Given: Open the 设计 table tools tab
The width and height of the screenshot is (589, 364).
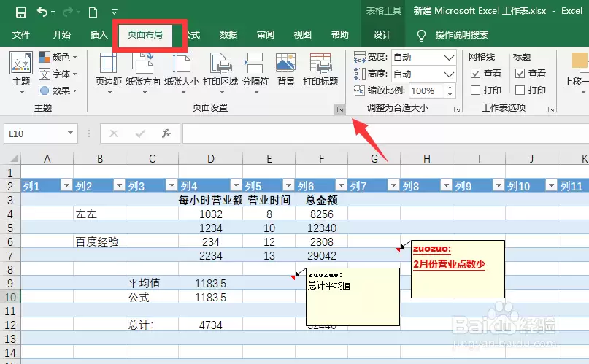Looking at the screenshot, I should coord(382,35).
